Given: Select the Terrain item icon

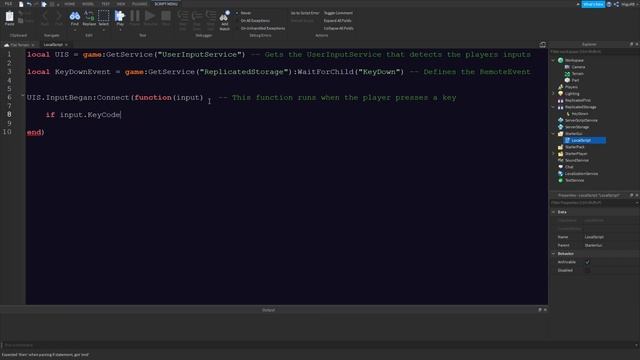Looking at the screenshot, I should coord(567,73).
